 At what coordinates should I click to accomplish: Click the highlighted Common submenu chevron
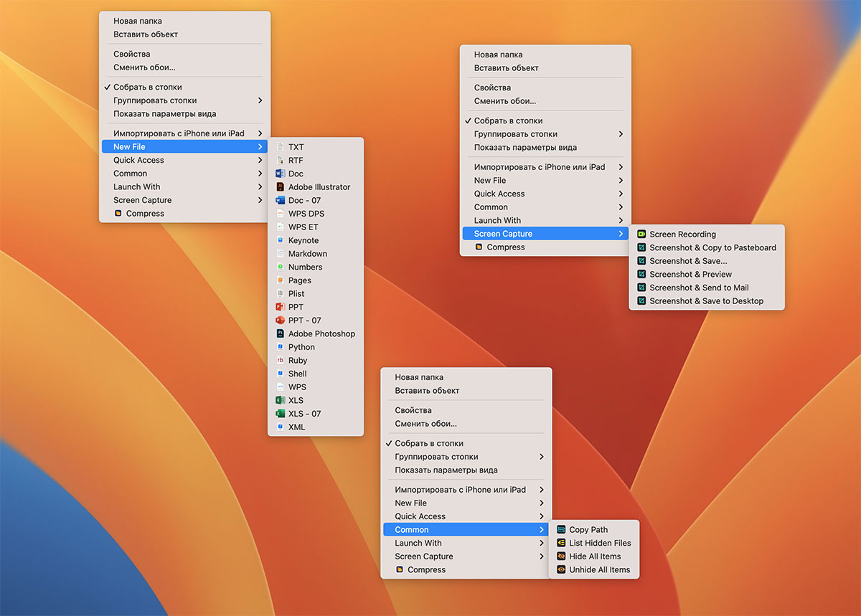(x=542, y=530)
